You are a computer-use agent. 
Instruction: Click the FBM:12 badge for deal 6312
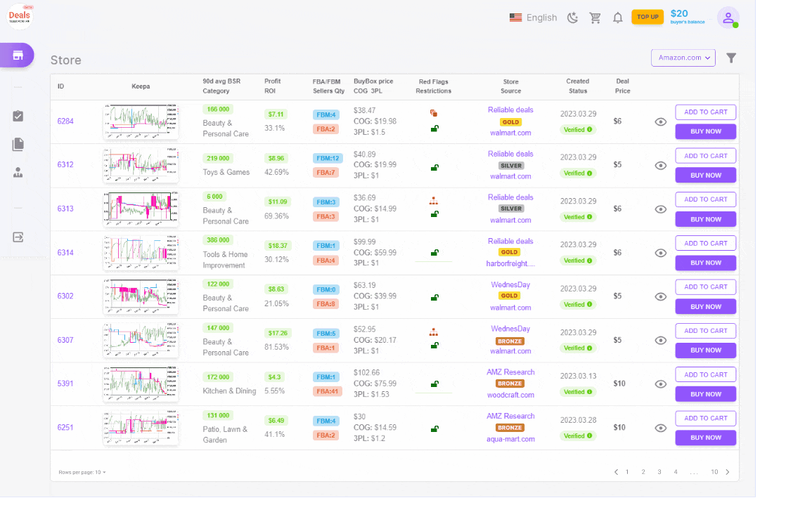click(x=328, y=158)
